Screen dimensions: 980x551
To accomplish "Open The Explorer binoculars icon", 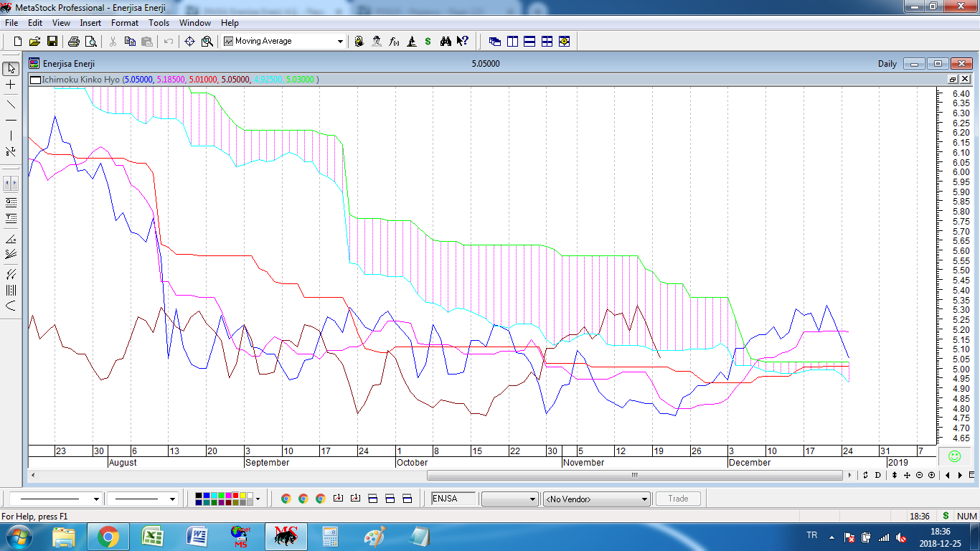I will pos(446,42).
